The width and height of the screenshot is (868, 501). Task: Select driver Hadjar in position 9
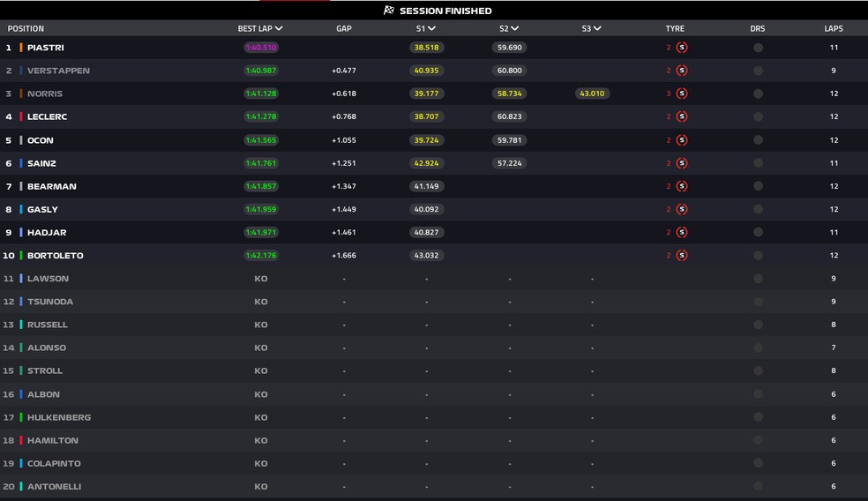[x=47, y=233]
